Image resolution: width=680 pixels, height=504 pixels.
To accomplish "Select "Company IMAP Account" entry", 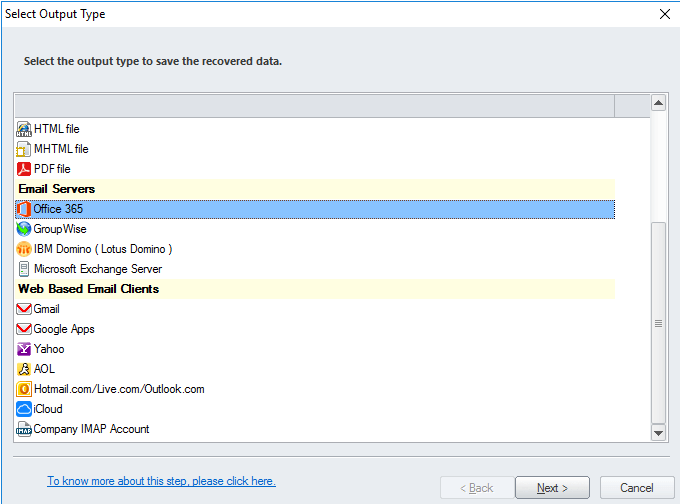I will (x=91, y=429).
